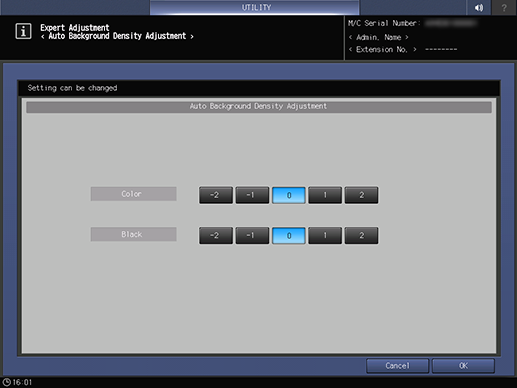Set Color density to 0

pyautogui.click(x=289, y=195)
